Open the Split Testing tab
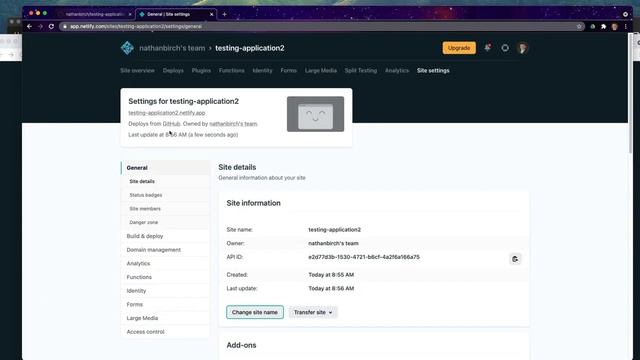 [361, 70]
